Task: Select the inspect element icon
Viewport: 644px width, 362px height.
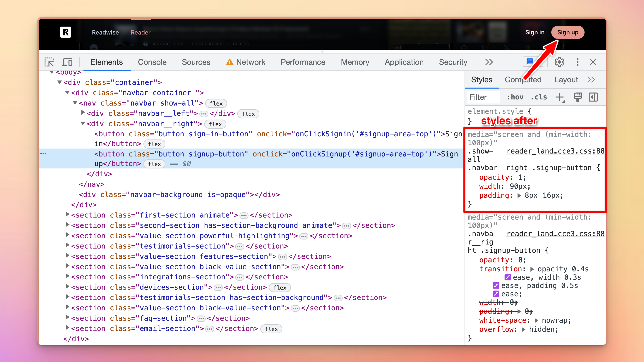Action: click(49, 62)
